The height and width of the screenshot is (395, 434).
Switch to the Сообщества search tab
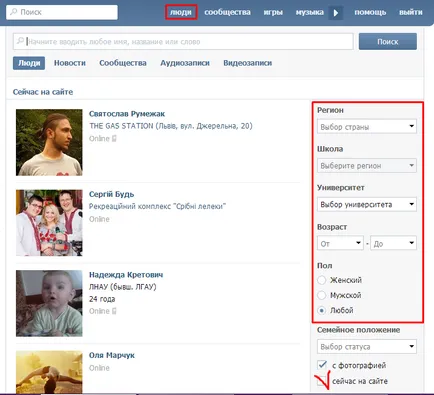[123, 63]
